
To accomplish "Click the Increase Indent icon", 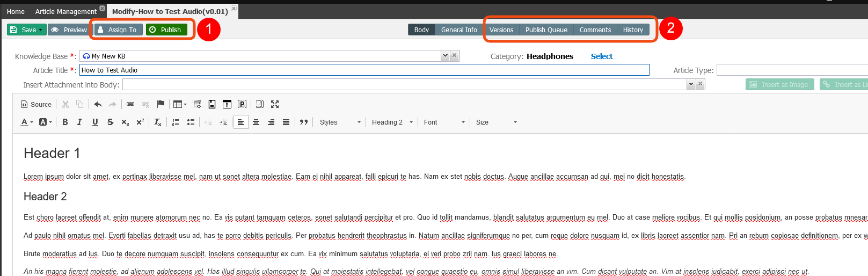I will [223, 122].
